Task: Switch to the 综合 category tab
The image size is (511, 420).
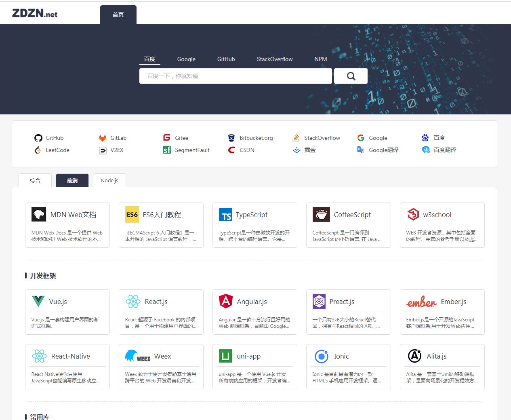Action: point(35,180)
